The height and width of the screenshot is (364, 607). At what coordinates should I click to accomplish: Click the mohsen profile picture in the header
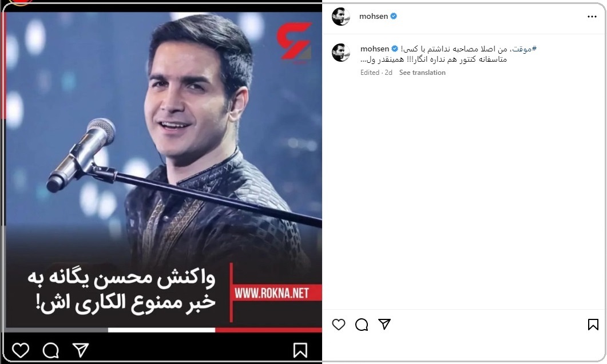pos(340,17)
